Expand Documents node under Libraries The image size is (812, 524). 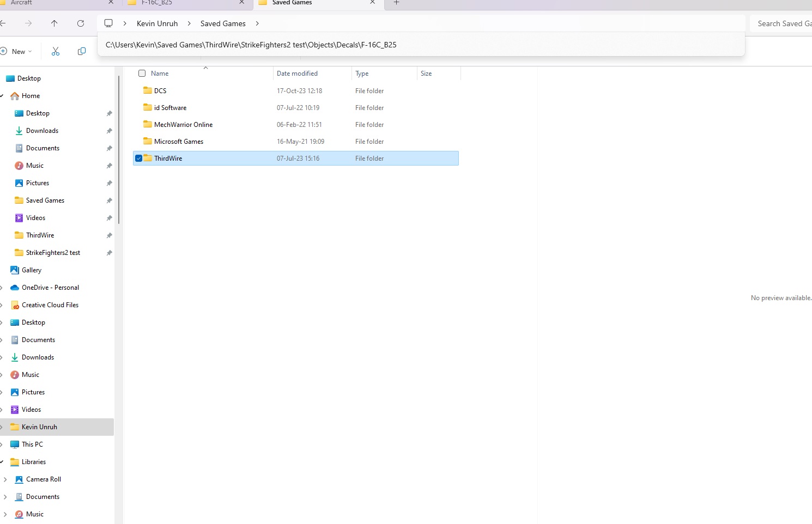click(5, 497)
